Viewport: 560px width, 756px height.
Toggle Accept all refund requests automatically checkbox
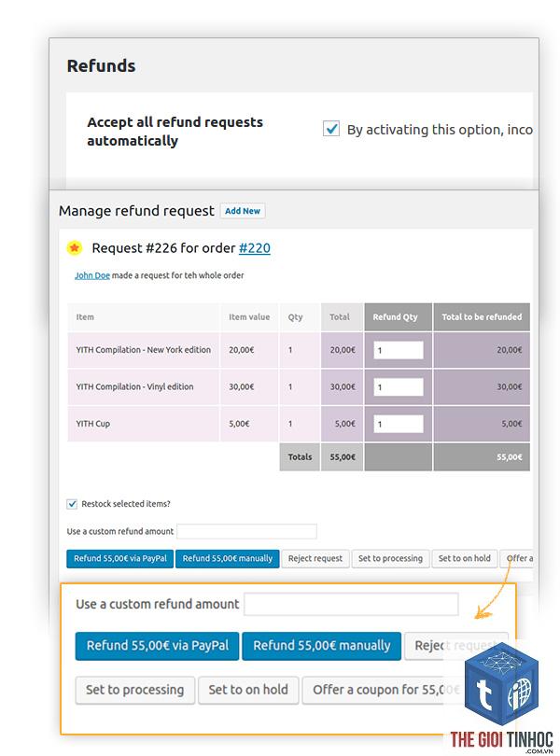click(331, 129)
